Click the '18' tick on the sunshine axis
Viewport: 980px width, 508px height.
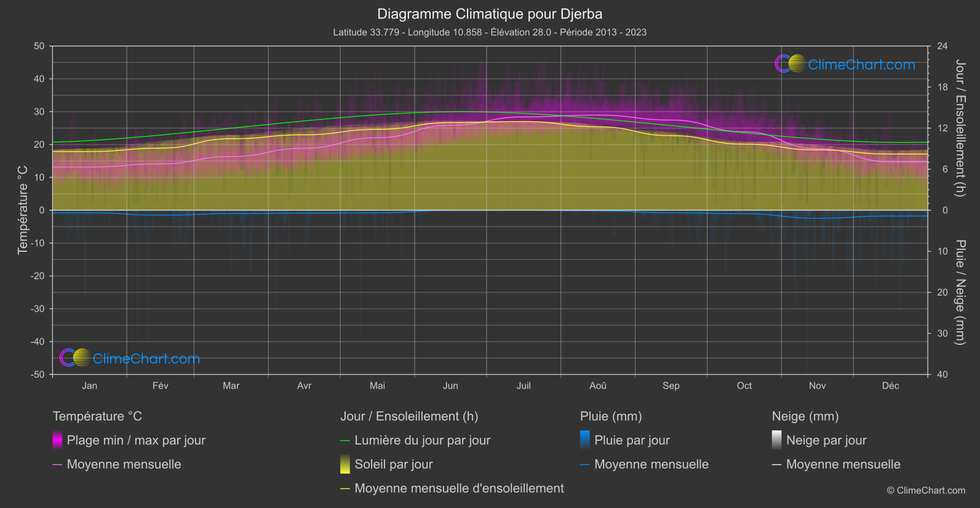coord(942,87)
